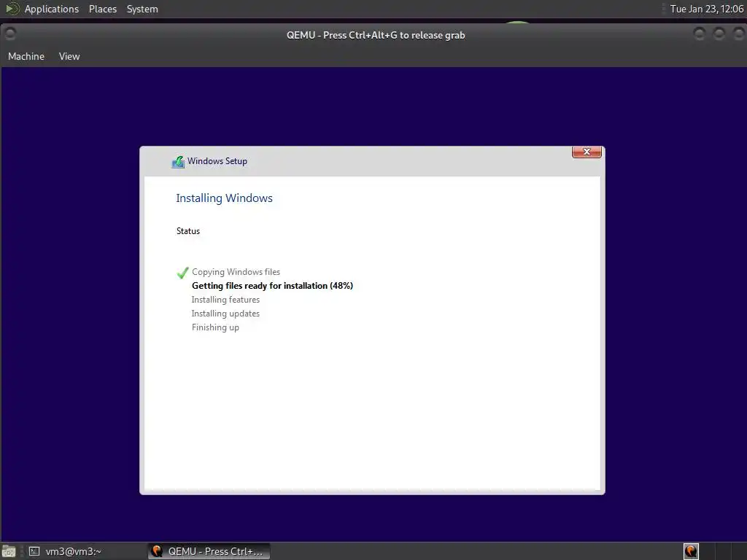Click the 'Windows Setup' title text
Image resolution: width=747 pixels, height=560 pixels.
click(x=217, y=161)
